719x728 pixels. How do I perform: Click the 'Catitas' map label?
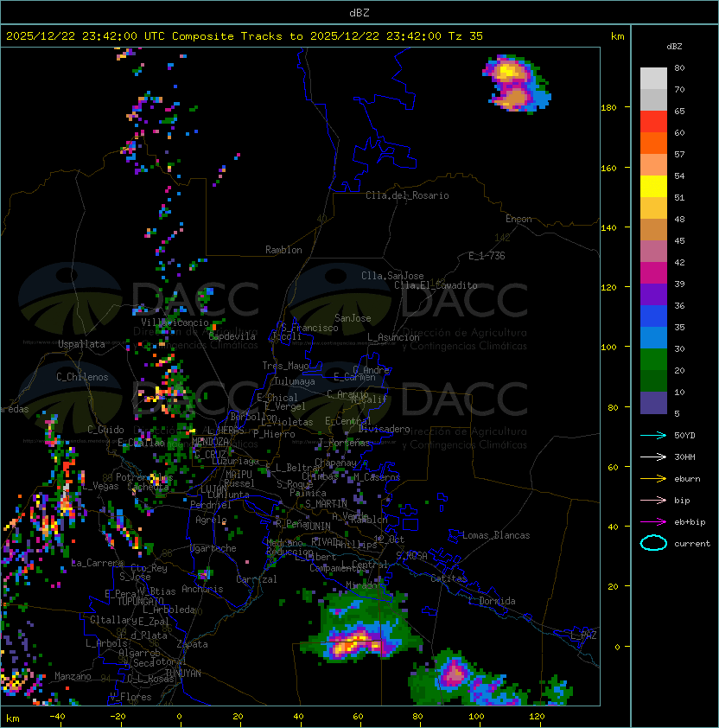(x=449, y=578)
